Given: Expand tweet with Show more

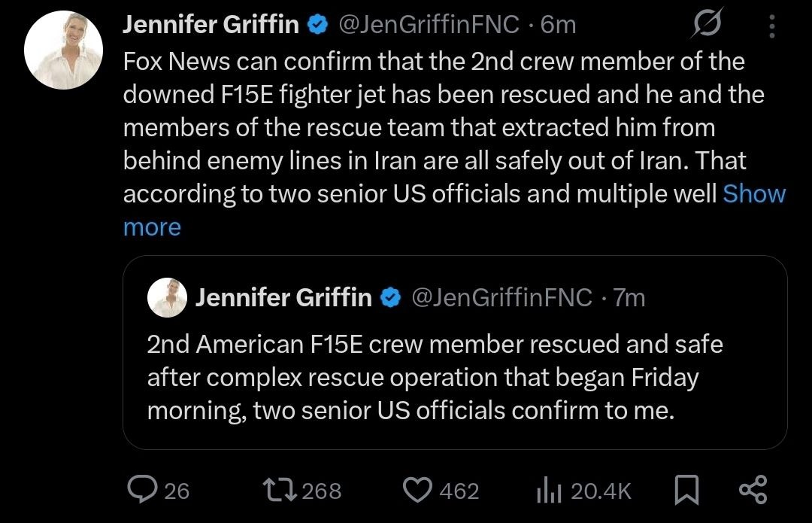Looking at the screenshot, I should [x=754, y=194].
